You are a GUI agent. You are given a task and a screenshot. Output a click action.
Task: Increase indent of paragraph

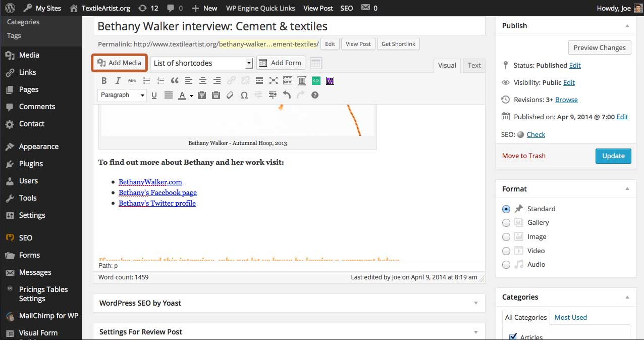(x=273, y=95)
